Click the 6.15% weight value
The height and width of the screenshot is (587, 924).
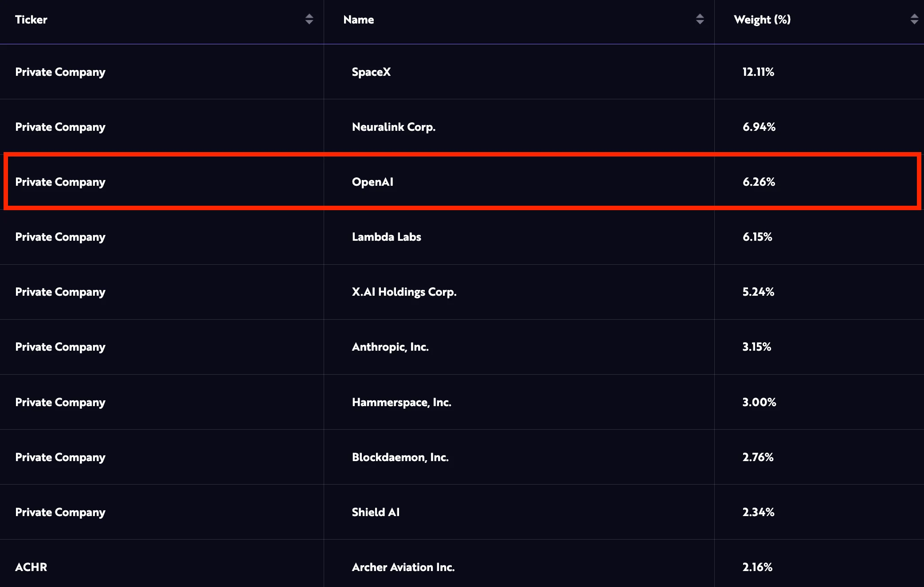(757, 237)
